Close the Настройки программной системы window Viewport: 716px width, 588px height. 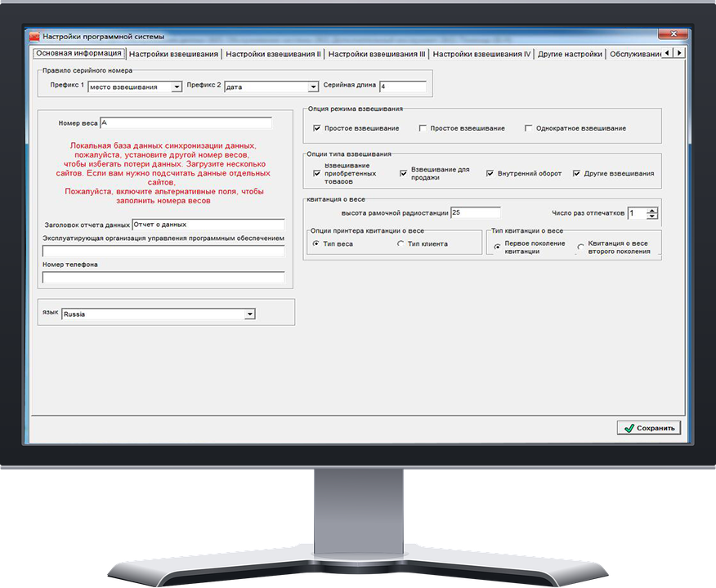click(x=673, y=35)
